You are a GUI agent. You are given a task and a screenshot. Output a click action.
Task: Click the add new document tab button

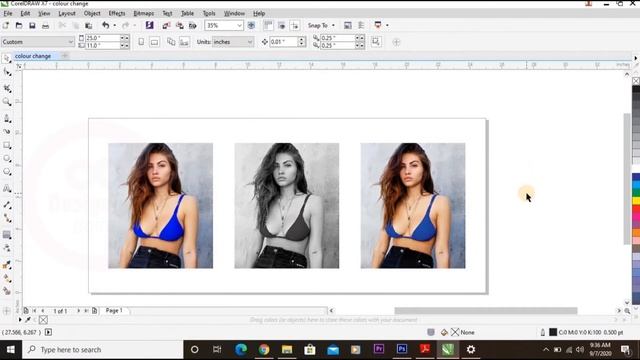pos(64,56)
